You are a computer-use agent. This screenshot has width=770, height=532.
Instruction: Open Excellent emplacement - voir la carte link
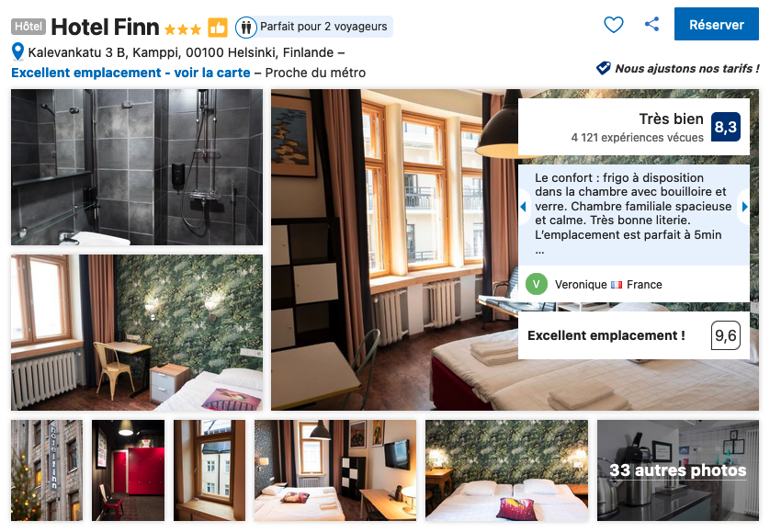point(130,73)
